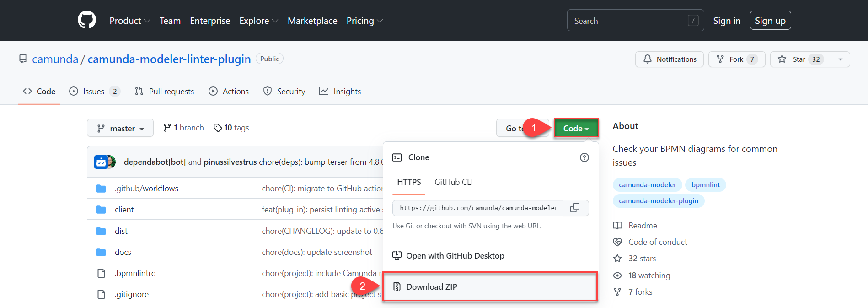Screen dimensions: 868x308
Task: Click the camunda-modeler-plugin topic tag
Action: tap(658, 200)
